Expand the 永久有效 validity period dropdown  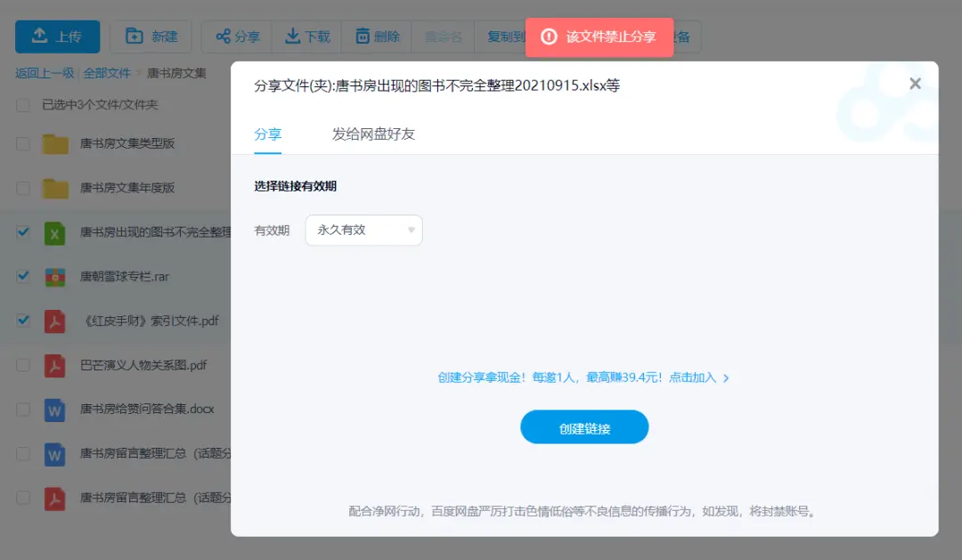pyautogui.click(x=363, y=230)
